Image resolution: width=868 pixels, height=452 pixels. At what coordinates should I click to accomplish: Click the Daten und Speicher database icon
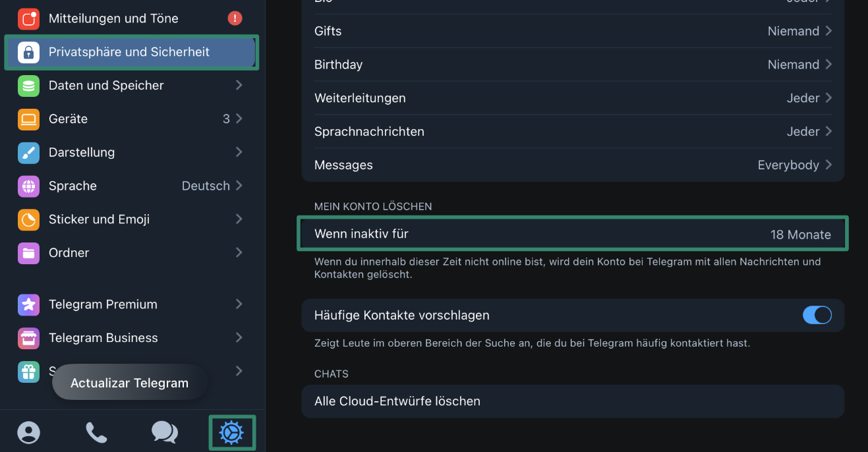(28, 86)
